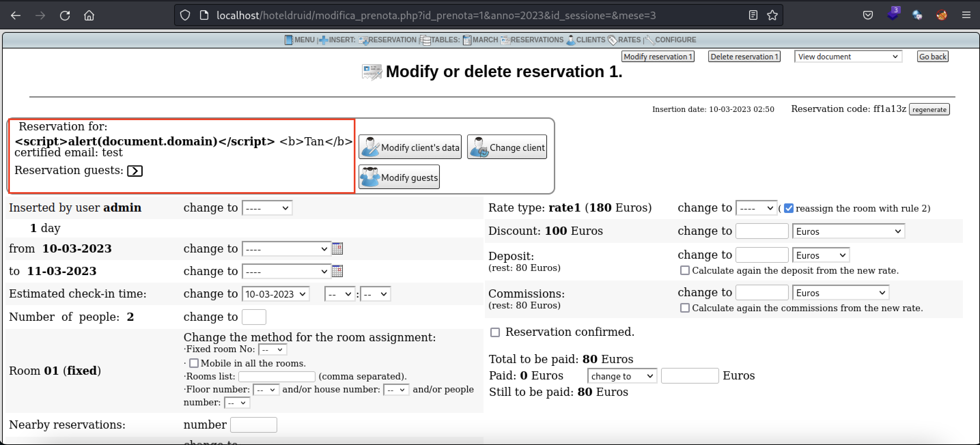Open the Paid change to dropdown
Viewport: 980px width, 445px height.
pos(622,376)
